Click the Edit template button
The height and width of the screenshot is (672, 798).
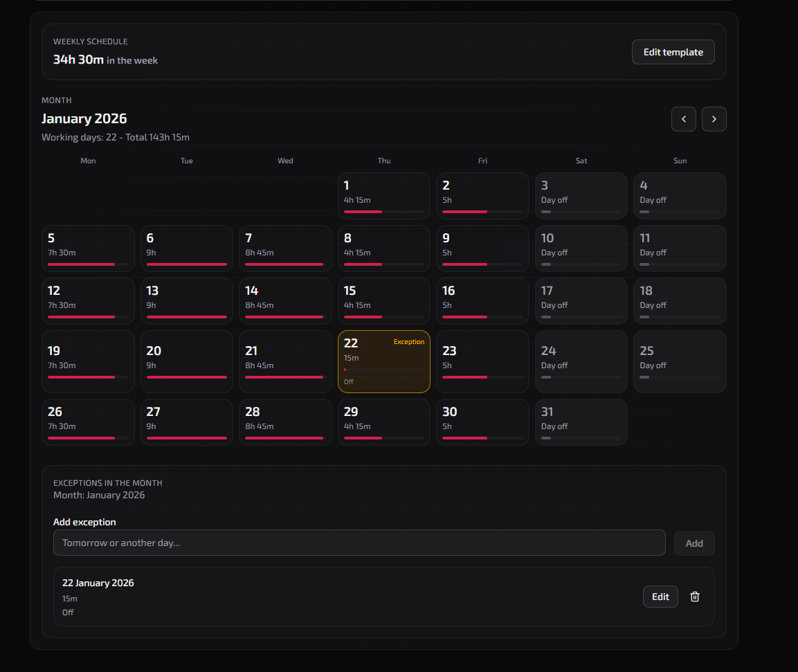pos(673,52)
